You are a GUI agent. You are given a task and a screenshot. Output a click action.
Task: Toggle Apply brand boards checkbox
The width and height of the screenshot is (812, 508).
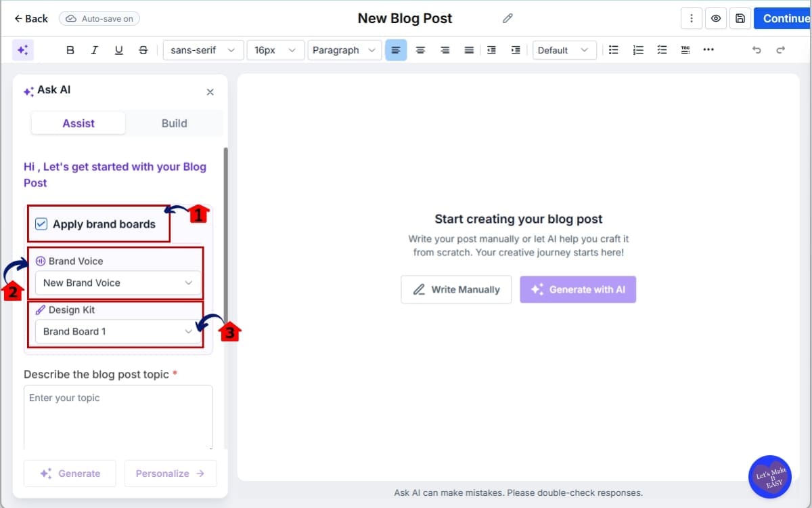point(41,224)
